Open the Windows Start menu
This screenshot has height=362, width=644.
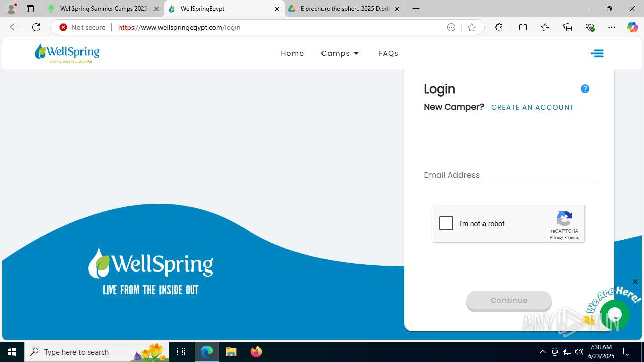[12, 352]
